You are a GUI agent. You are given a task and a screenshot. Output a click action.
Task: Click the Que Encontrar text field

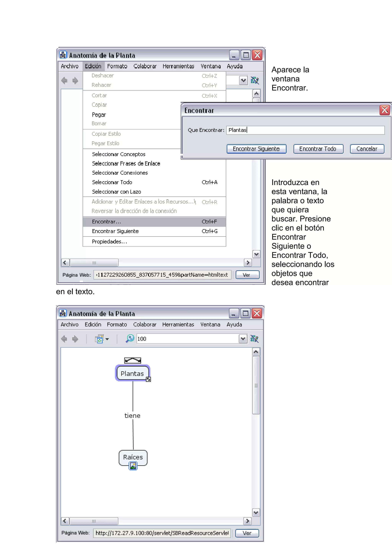[305, 130]
